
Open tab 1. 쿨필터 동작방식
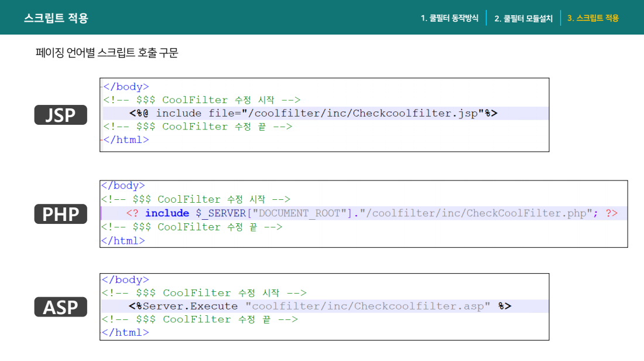(449, 18)
